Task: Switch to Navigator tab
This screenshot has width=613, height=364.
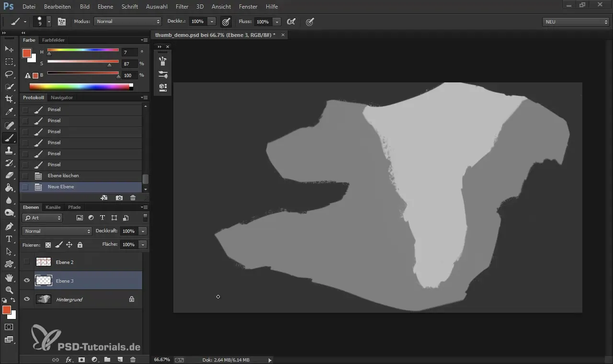Action: tap(62, 98)
